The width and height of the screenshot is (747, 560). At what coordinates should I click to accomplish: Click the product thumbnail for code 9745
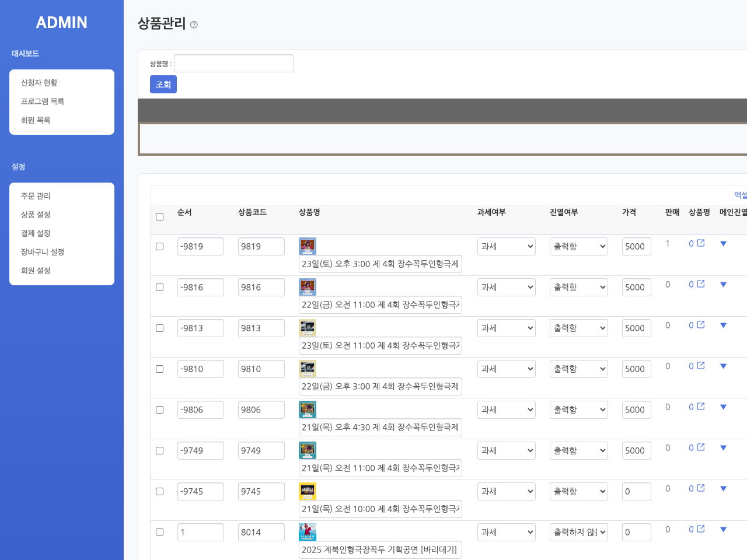coord(308,491)
